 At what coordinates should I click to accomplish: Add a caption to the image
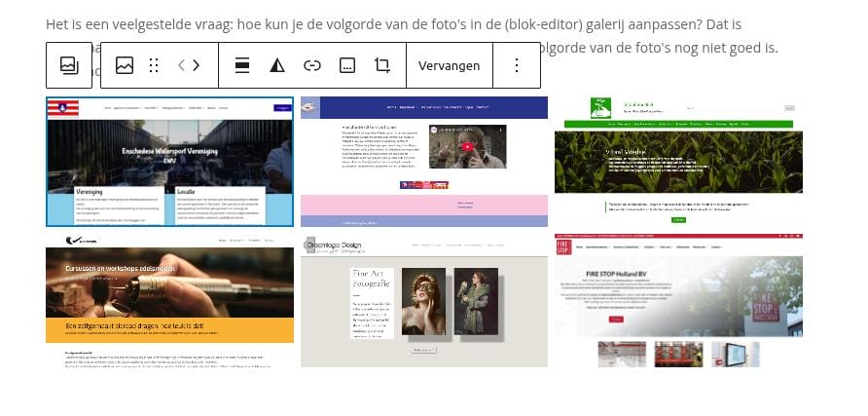tap(347, 65)
